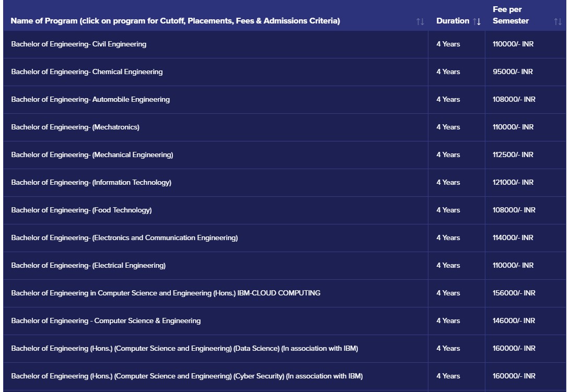
Task: Open the Mechatronics program details
Action: [75, 127]
